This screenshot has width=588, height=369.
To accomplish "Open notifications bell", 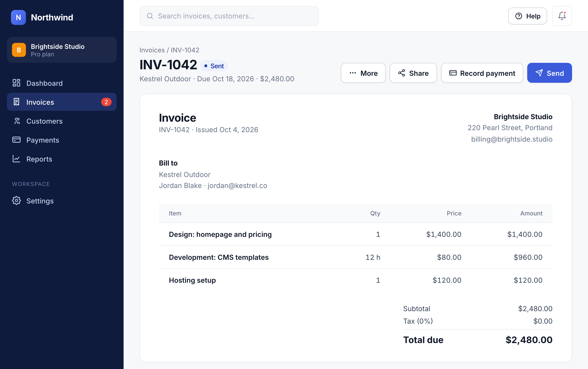I will (562, 16).
